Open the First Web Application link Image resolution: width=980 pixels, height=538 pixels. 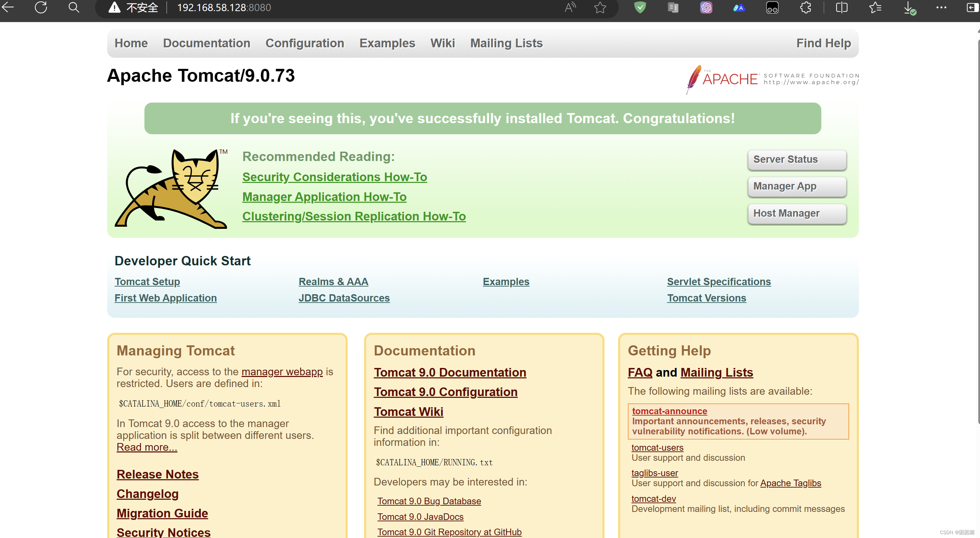166,298
